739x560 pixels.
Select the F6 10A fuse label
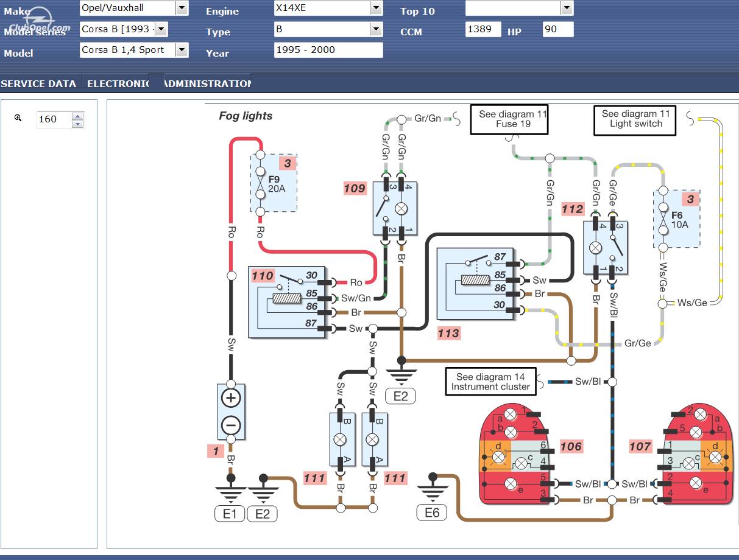679,220
